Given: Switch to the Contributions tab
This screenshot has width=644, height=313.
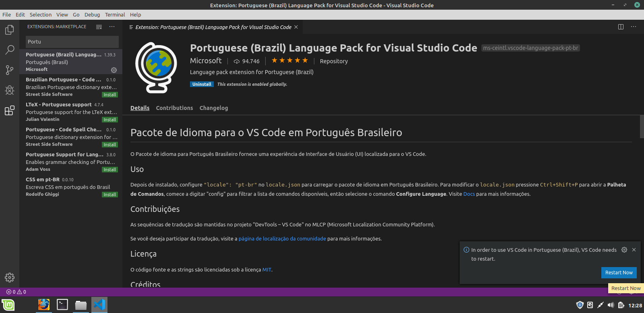Looking at the screenshot, I should pos(174,108).
